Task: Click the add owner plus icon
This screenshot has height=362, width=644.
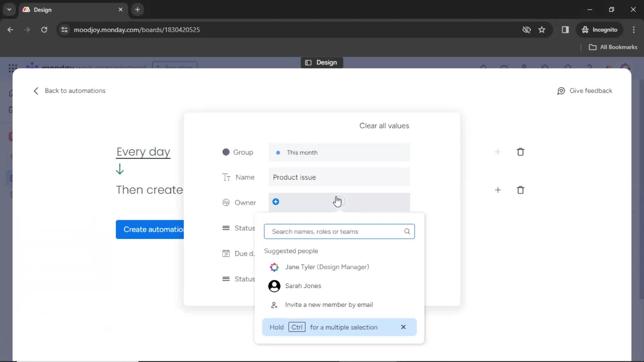Action: [x=276, y=202]
